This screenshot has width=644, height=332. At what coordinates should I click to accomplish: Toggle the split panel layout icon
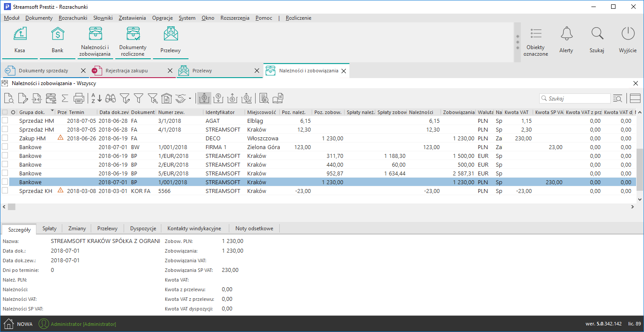coord(635,98)
